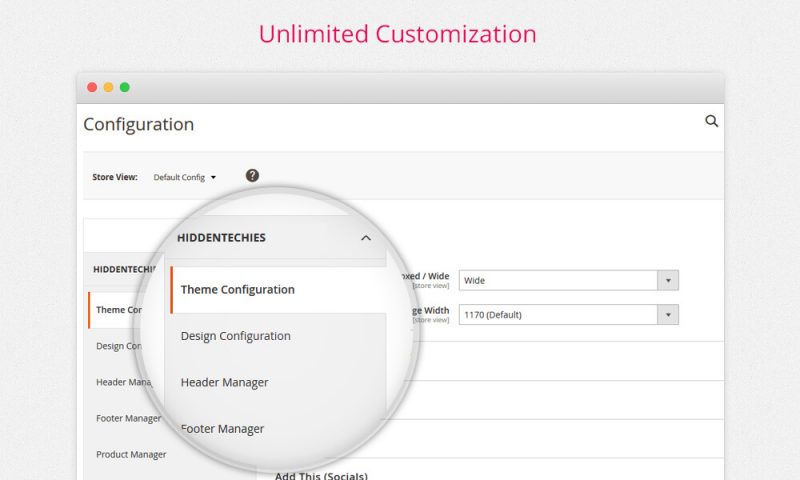800x480 pixels.
Task: Click the Configuration page title
Action: 139,124
